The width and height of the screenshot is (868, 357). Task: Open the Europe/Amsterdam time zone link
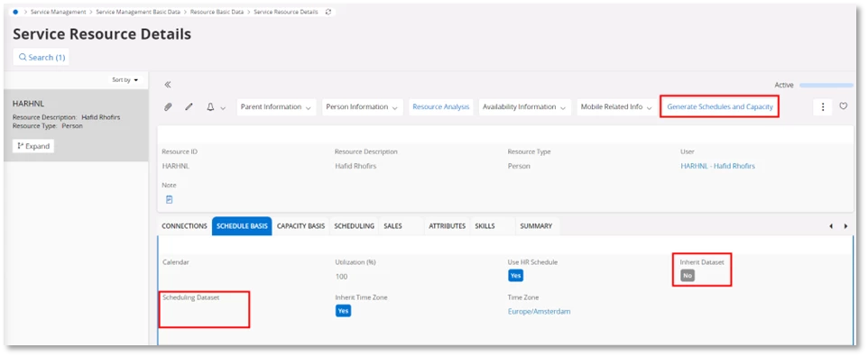(x=540, y=312)
